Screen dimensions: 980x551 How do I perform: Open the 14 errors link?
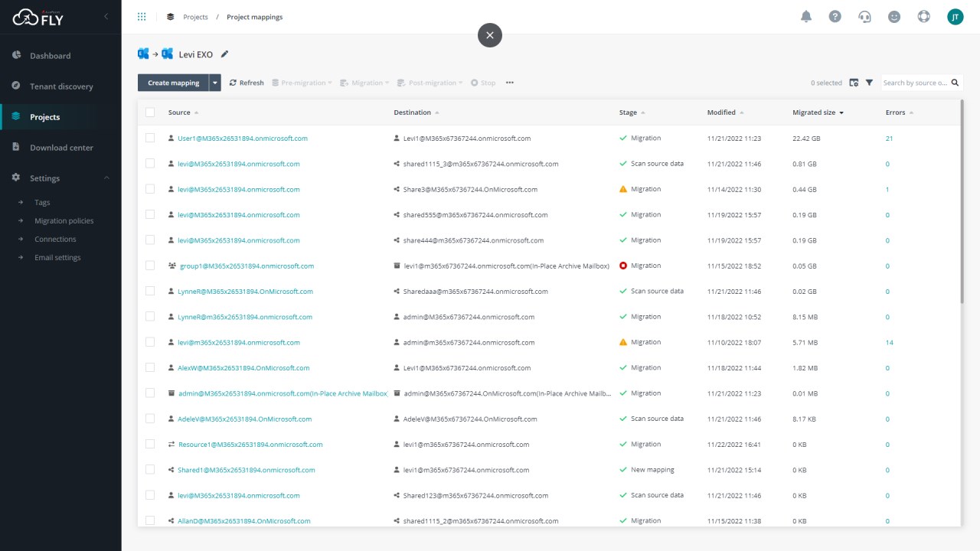click(x=889, y=342)
